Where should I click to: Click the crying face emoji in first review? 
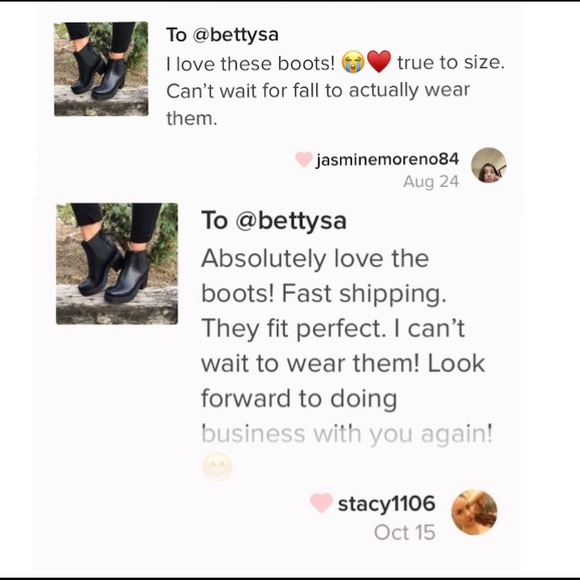point(353,62)
